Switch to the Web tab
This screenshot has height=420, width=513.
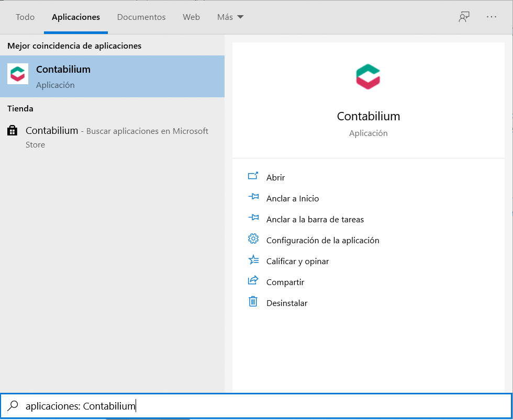(191, 17)
